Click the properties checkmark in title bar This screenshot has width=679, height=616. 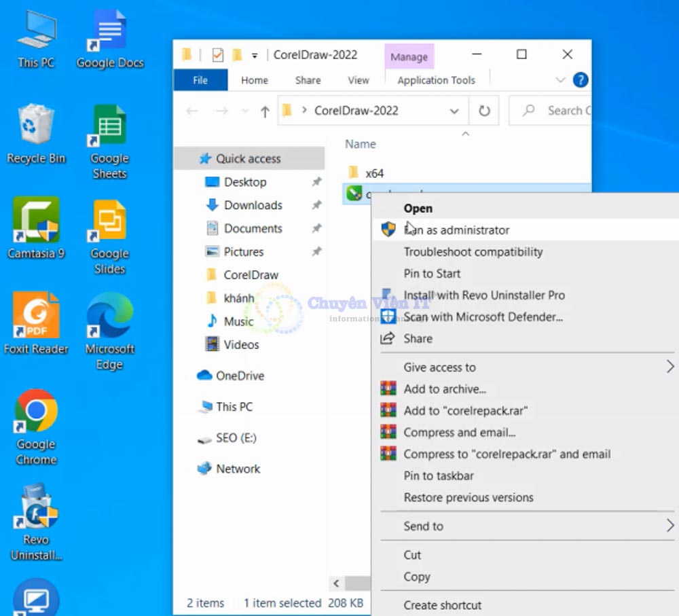218,55
